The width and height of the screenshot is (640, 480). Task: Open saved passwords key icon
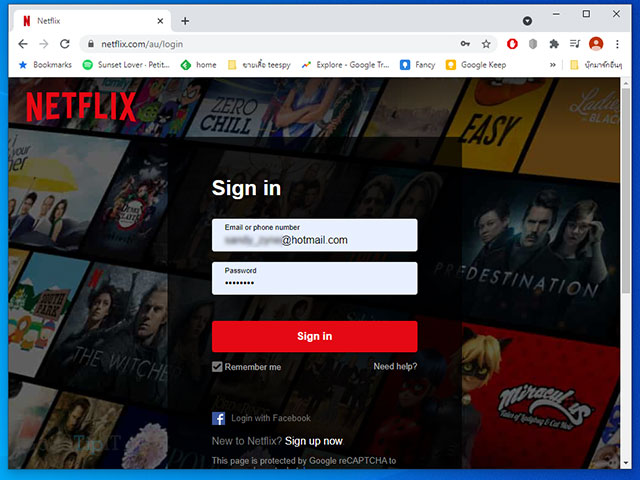coord(465,44)
